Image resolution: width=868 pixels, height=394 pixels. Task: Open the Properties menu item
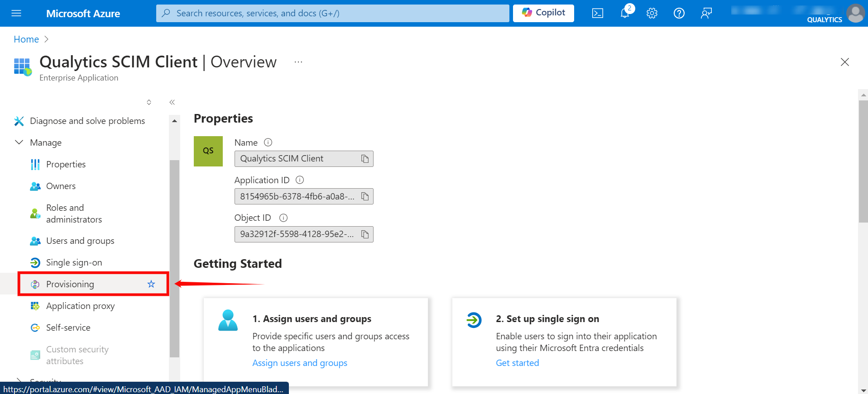66,164
